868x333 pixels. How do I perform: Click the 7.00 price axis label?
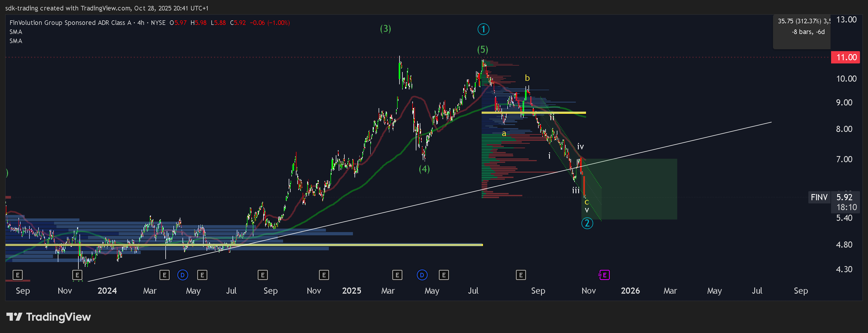[844, 159]
